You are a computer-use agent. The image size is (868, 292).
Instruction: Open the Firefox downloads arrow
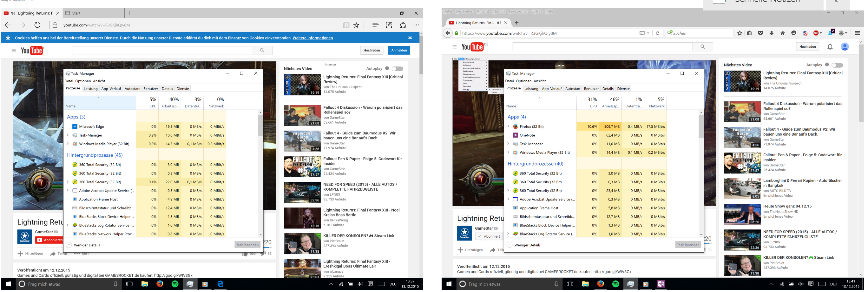click(x=772, y=33)
